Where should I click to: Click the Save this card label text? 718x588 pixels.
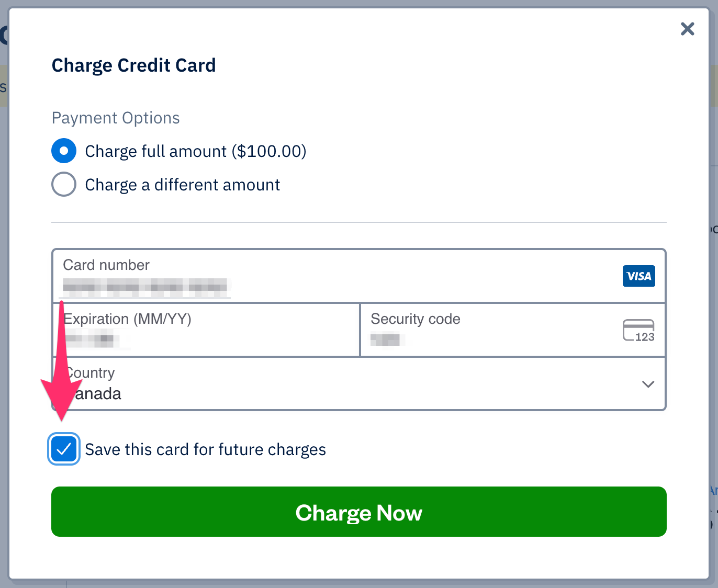click(x=205, y=449)
